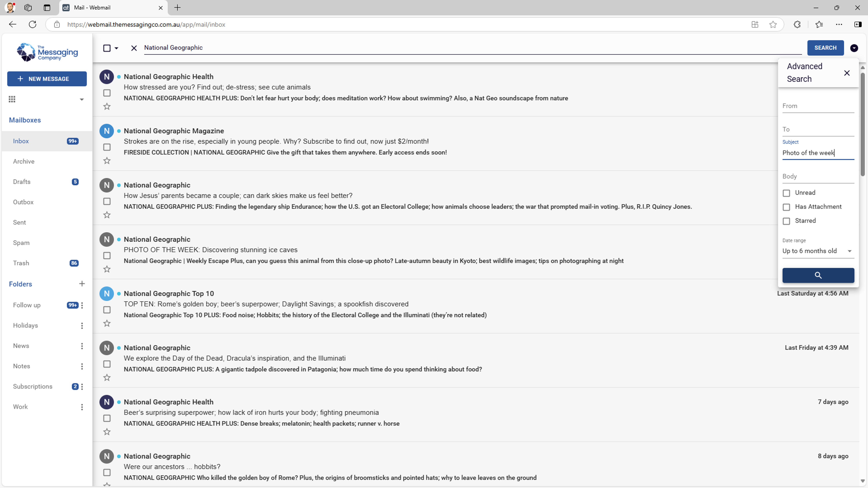Select the How stressed are you email checkbox

107,93
